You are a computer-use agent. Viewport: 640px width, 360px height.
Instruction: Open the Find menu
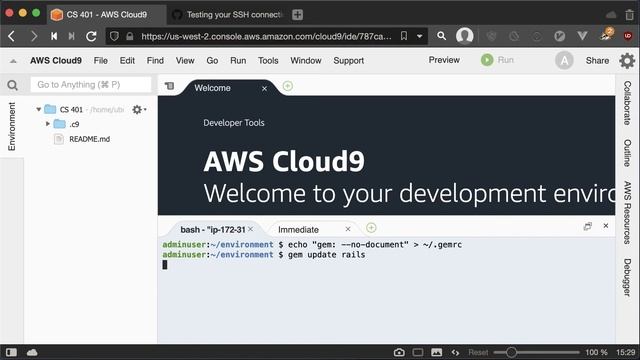pos(155,60)
